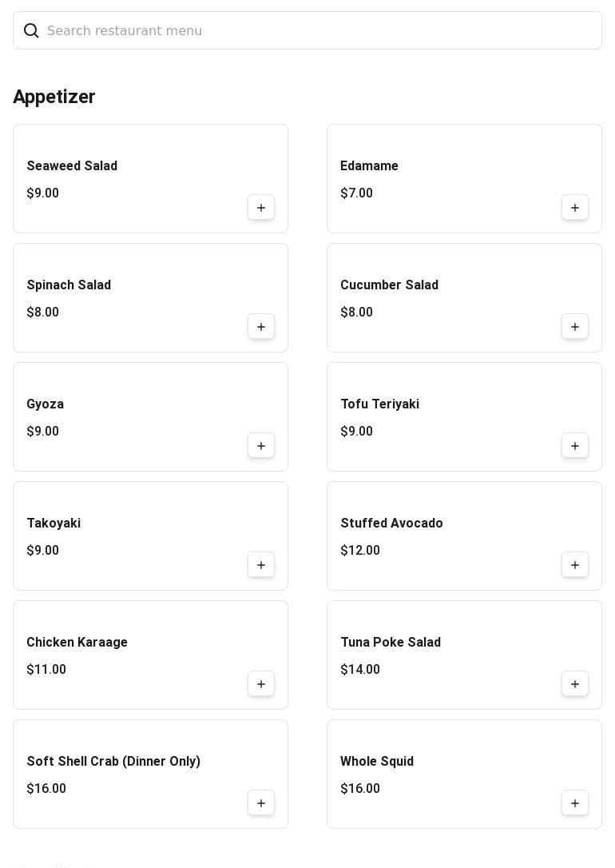Add Seaweed Salad with plus icon
This screenshot has width=615, height=868.
pos(261,208)
